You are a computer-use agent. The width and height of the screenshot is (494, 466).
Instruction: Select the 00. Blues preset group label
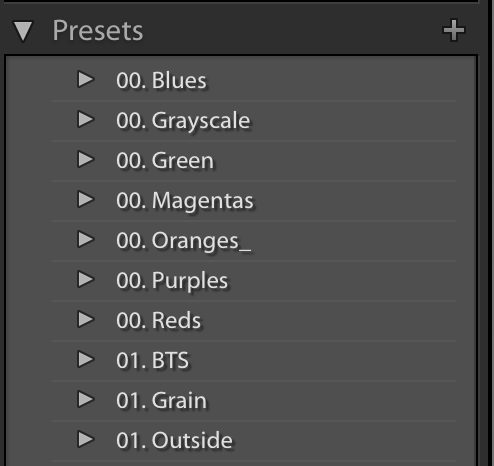pyautogui.click(x=161, y=81)
